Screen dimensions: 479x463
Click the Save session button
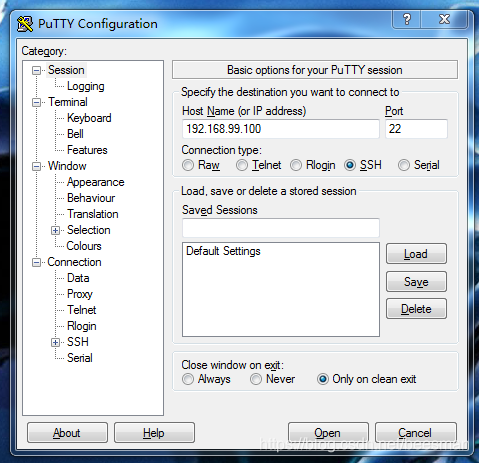[x=416, y=282]
